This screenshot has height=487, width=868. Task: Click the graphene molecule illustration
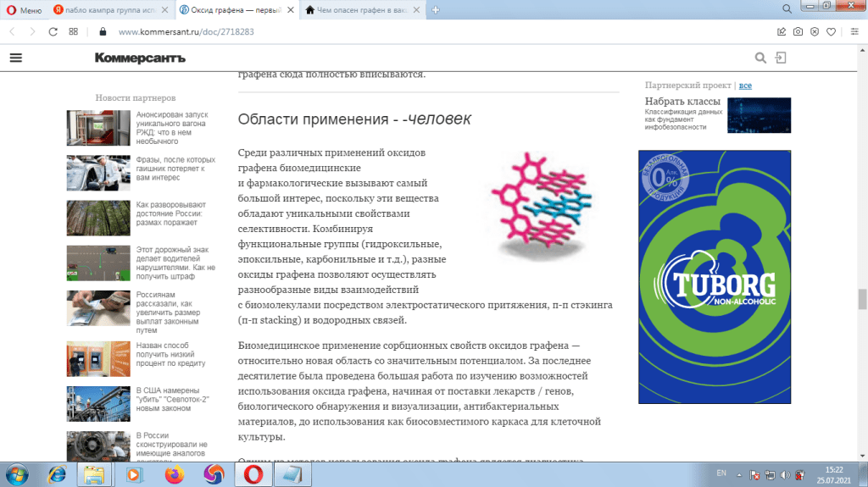tap(542, 205)
